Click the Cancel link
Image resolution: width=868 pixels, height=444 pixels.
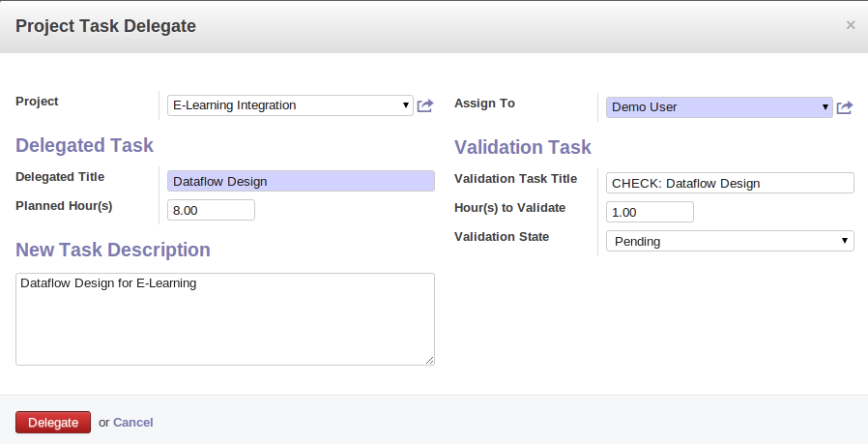[133, 422]
